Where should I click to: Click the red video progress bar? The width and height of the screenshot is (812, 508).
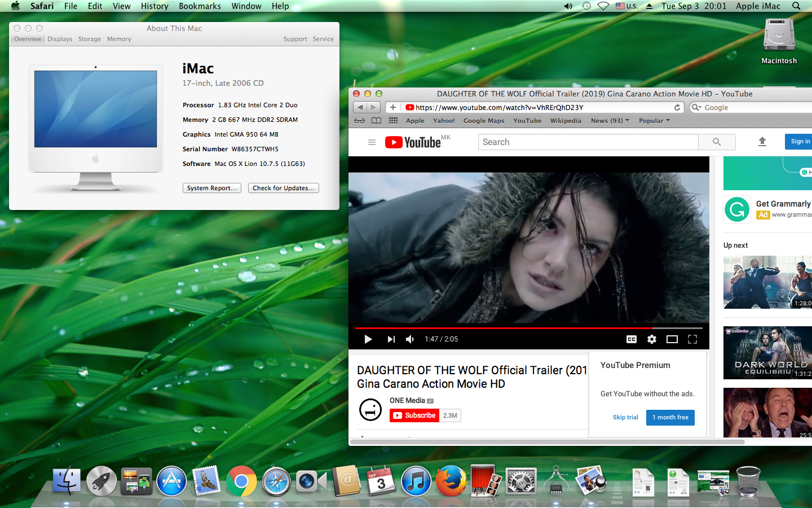(x=504, y=328)
